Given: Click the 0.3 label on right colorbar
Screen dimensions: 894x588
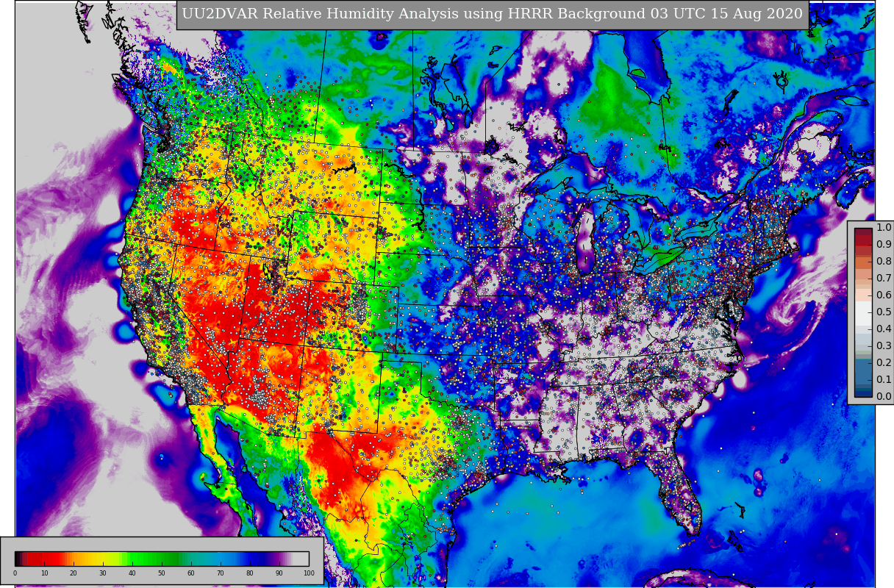Looking at the screenshot, I should click(x=884, y=346).
